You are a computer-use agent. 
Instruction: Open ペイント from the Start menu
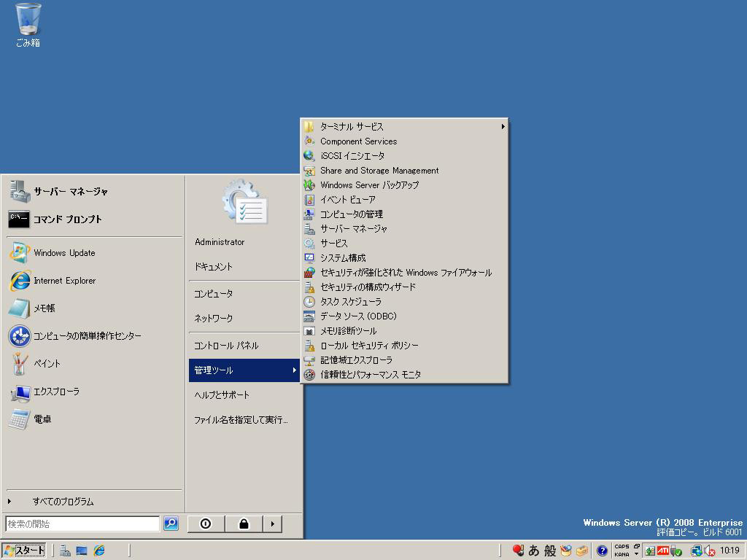pyautogui.click(x=47, y=364)
